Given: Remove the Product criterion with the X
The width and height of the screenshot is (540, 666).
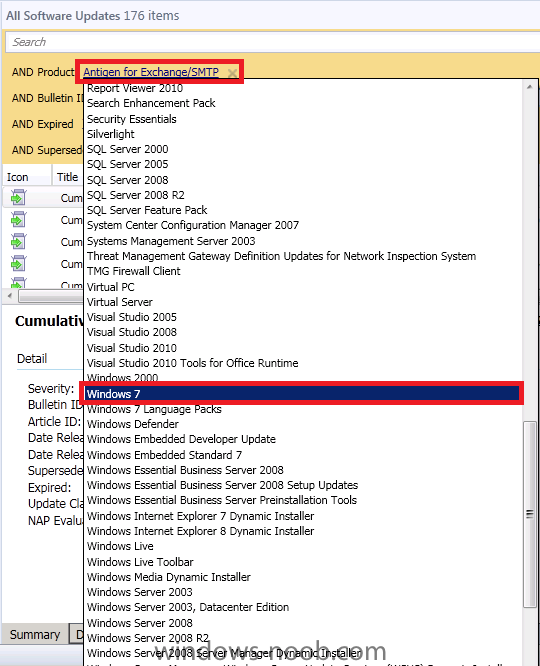Looking at the screenshot, I should click(x=232, y=73).
